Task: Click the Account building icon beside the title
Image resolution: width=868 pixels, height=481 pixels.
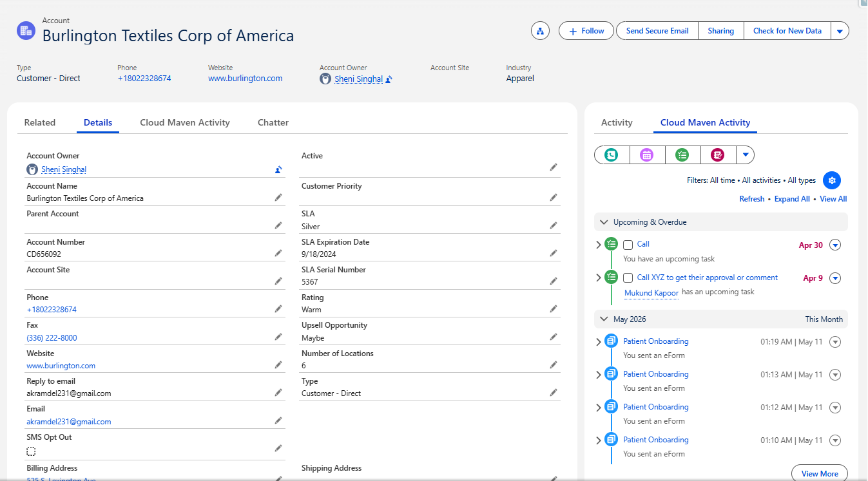Action: (26, 30)
